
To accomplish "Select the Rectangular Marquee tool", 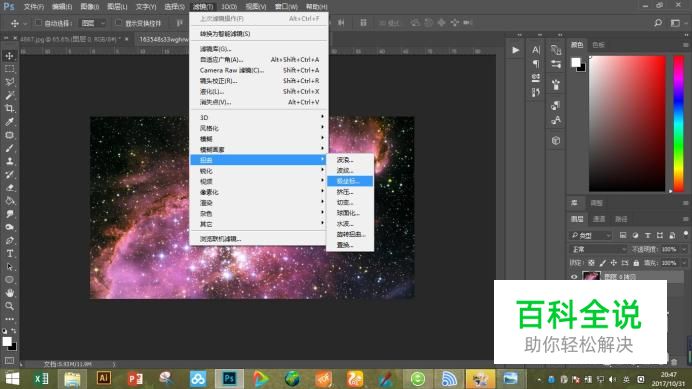I will click(x=9, y=69).
